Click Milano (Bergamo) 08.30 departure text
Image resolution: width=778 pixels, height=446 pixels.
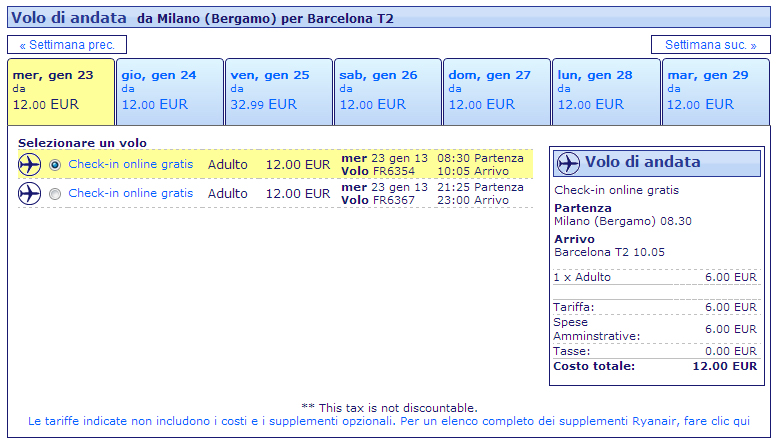(623, 221)
